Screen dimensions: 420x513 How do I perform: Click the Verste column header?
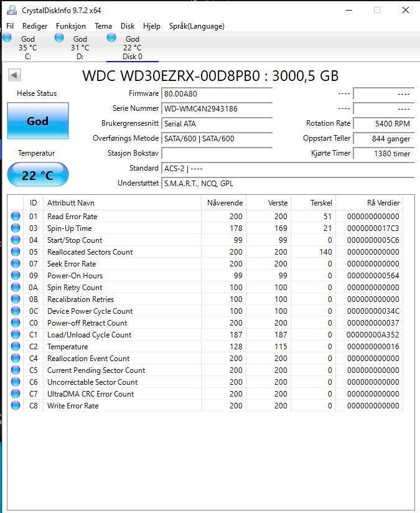pos(269,203)
